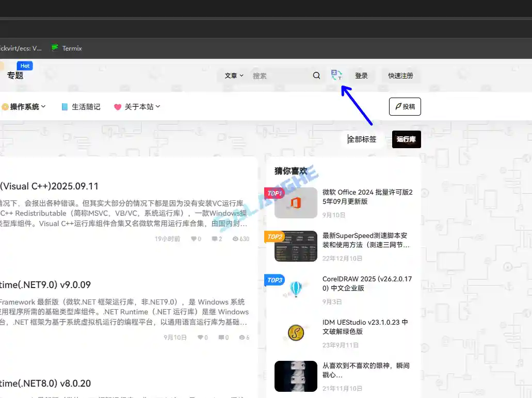
Task: Click the orange circle icon beside 操作系统
Action: click(4, 106)
